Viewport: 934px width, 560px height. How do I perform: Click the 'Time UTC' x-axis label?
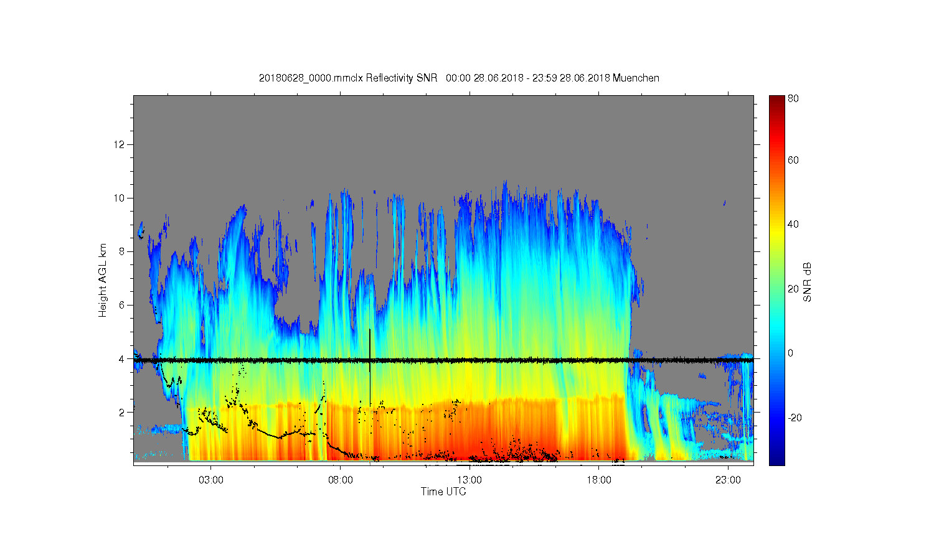(443, 492)
